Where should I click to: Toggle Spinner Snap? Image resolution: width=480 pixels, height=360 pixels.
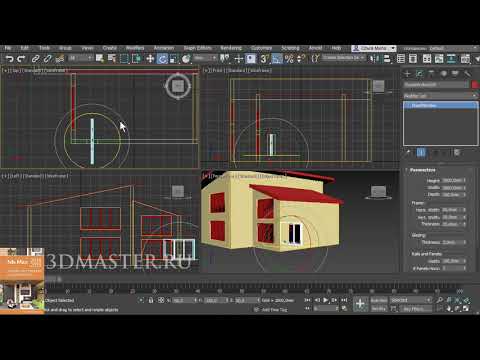(x=301, y=59)
